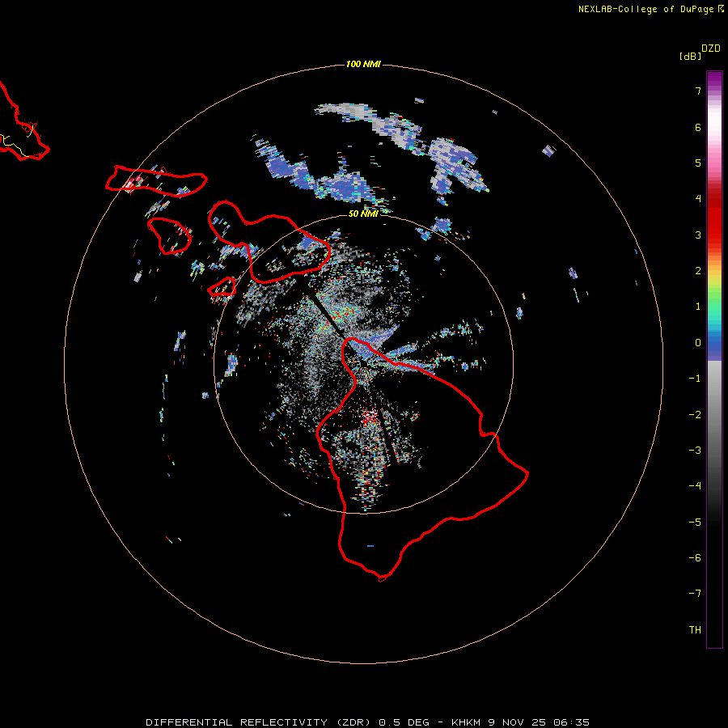Viewport: 728px width, 728px height.
Task: Click the DZD product label above colorbar
Action: [x=711, y=49]
